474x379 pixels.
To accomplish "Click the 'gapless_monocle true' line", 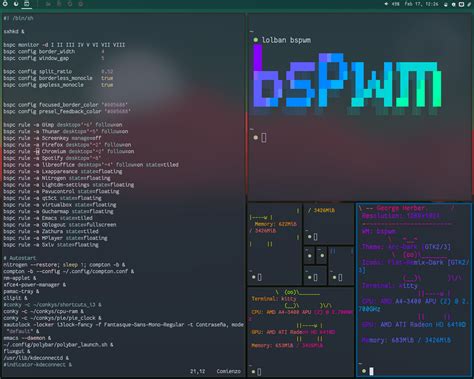I will (58, 85).
